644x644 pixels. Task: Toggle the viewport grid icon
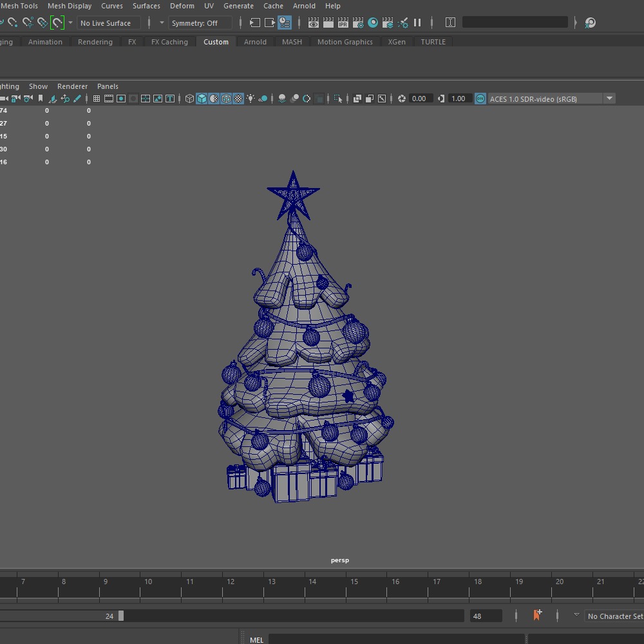click(x=97, y=99)
